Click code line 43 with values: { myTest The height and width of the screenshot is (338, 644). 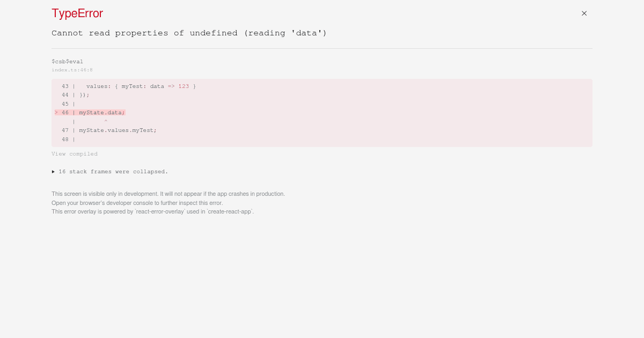(129, 86)
